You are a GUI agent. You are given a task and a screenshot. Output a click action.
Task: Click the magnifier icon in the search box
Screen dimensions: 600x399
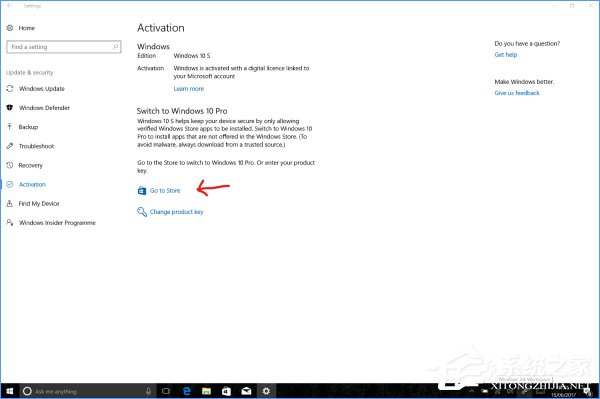pyautogui.click(x=115, y=47)
